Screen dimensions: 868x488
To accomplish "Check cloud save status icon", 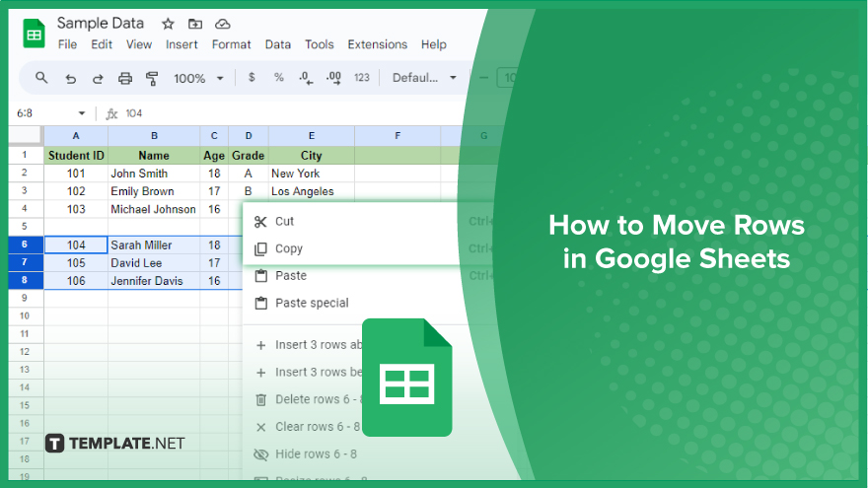I will click(223, 24).
